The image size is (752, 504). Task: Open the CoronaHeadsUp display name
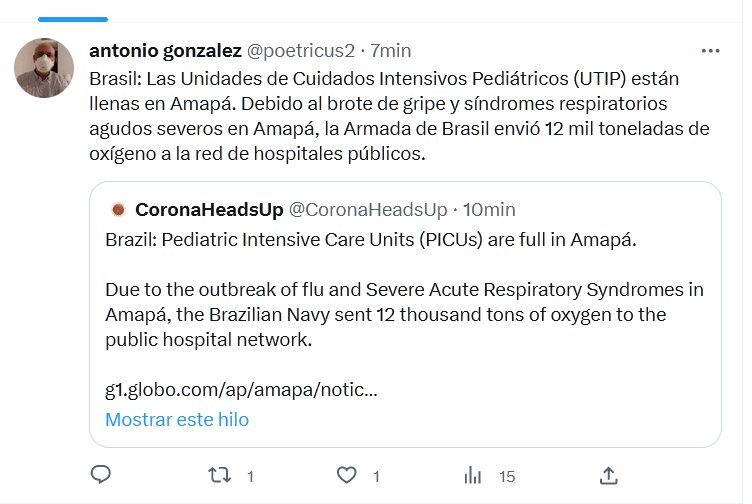[x=208, y=209]
